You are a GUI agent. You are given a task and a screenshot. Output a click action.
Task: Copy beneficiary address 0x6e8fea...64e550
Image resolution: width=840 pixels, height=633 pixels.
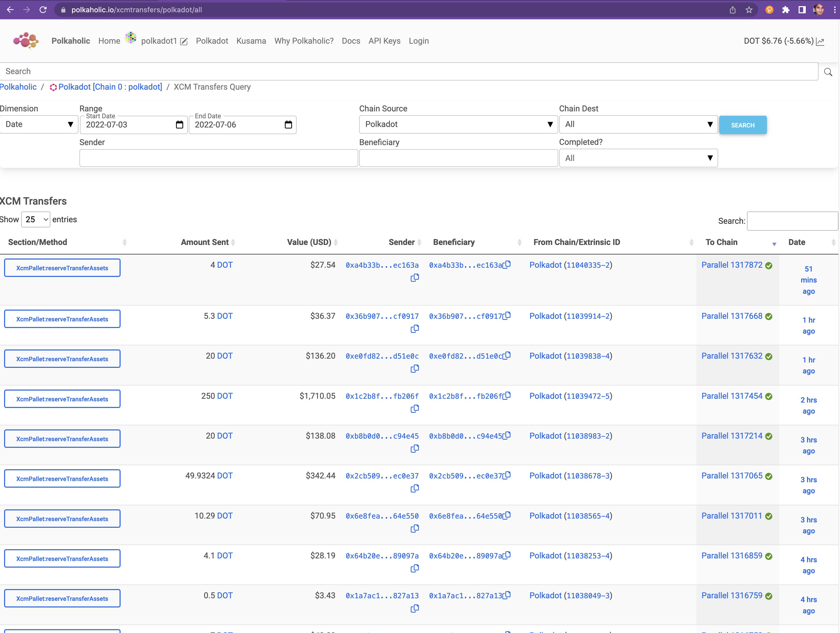[x=507, y=515]
